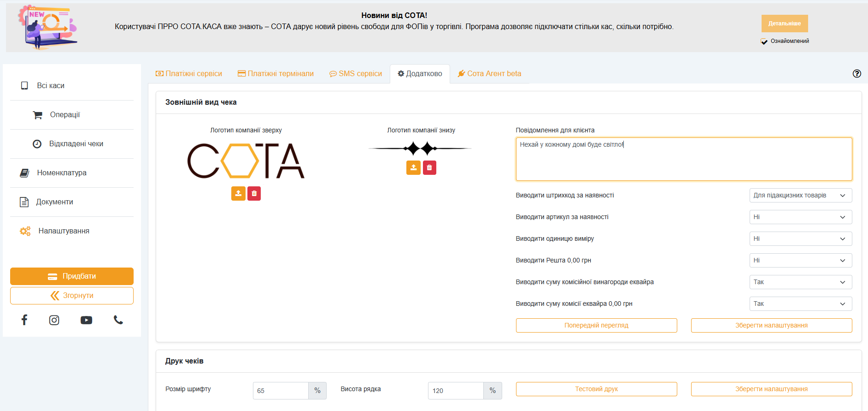Open the Instagram icon link
Screen dimensions: 868x411
(54, 320)
